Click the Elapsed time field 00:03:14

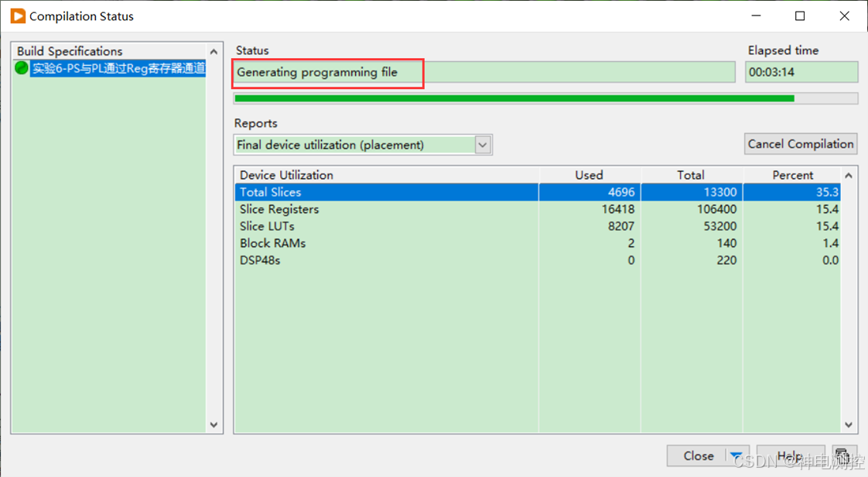[801, 72]
